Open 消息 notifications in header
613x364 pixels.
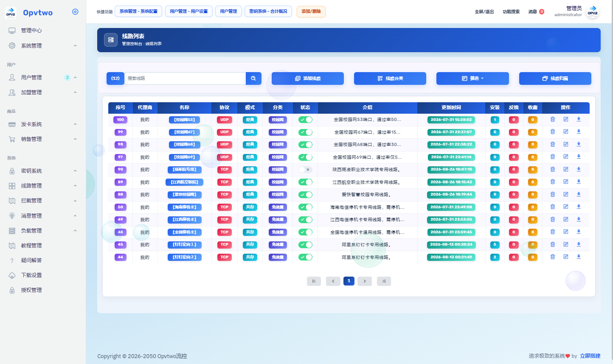[536, 12]
